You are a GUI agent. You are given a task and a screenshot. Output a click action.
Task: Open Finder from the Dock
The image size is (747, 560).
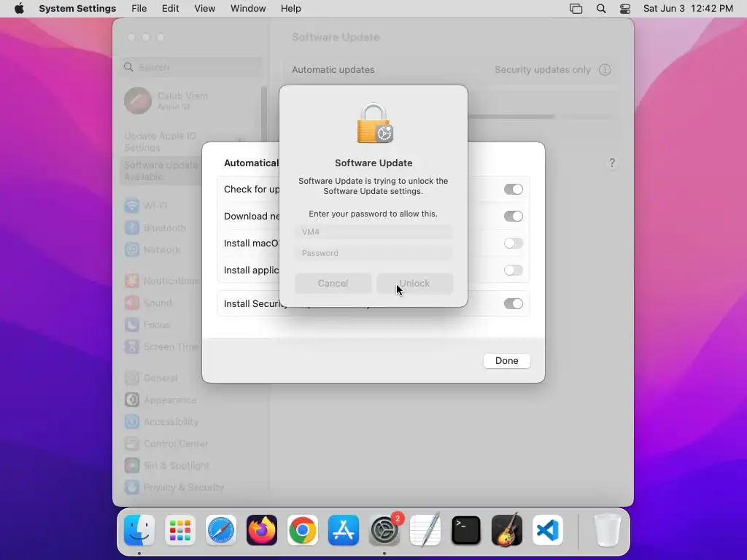tap(139, 530)
